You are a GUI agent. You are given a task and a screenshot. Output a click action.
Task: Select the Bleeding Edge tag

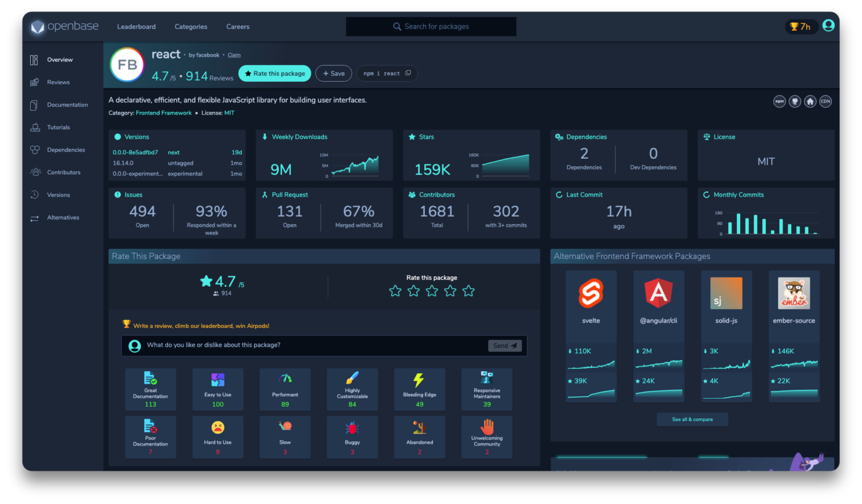[419, 390]
